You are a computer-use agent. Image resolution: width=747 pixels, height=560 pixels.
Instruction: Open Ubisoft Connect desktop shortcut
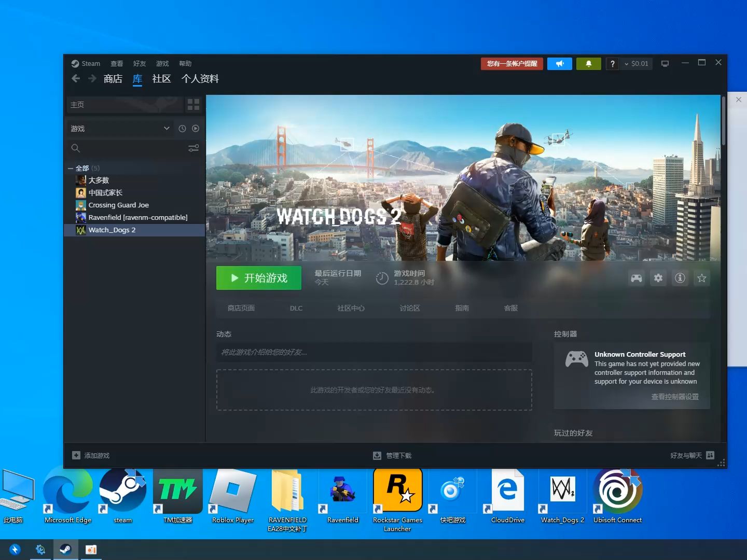(618, 496)
